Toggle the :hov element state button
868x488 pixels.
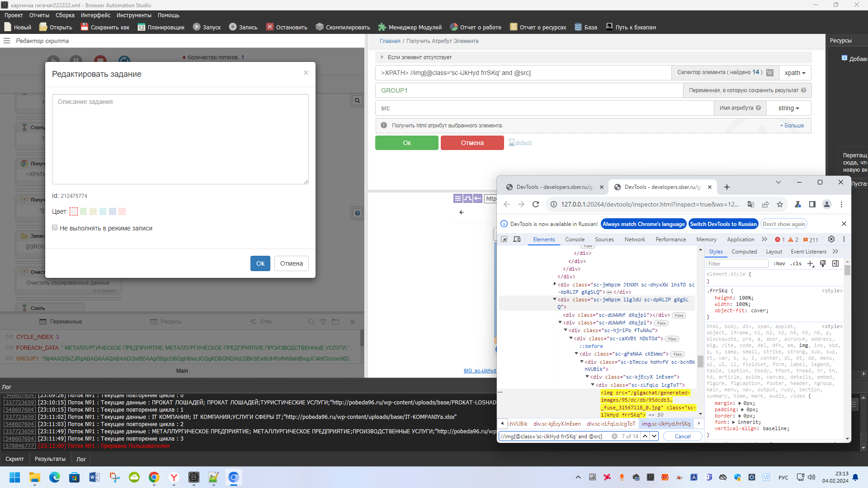pyautogui.click(x=779, y=264)
